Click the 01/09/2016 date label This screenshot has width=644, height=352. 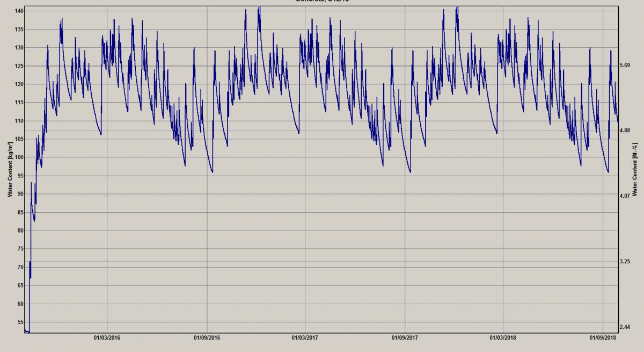coord(207,338)
